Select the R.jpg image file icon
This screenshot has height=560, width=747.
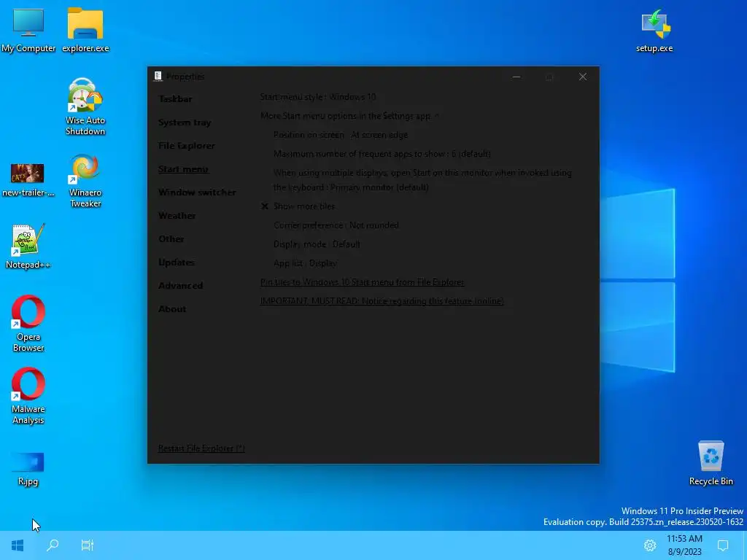(x=28, y=469)
